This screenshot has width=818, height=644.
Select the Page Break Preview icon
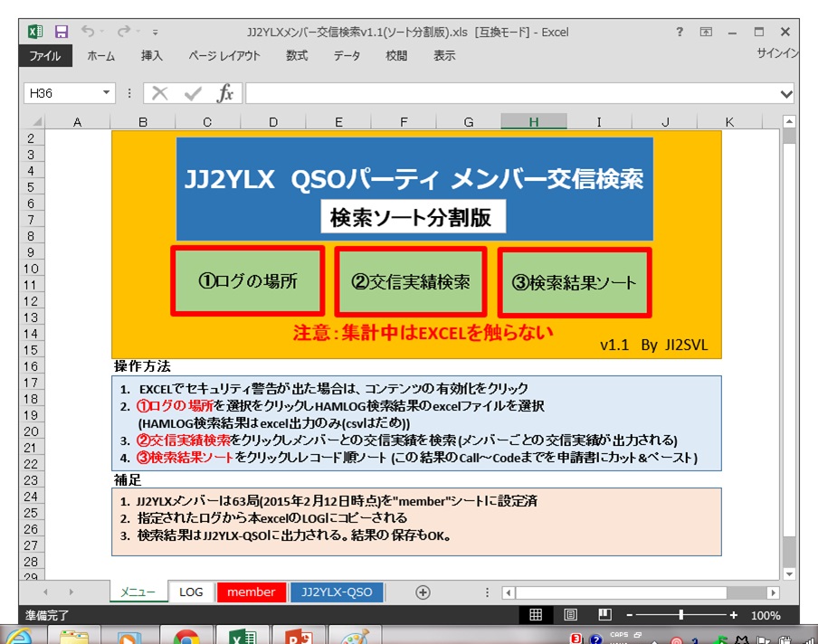(604, 615)
